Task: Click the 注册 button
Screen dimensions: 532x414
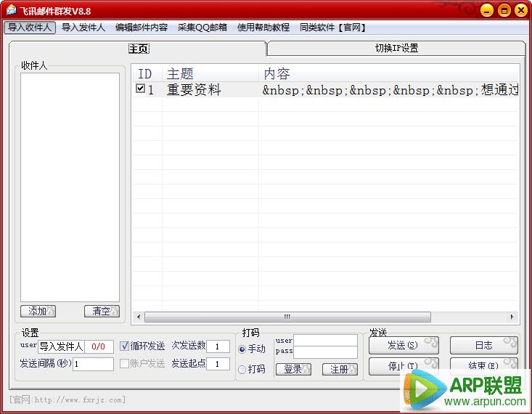Action: [x=340, y=369]
